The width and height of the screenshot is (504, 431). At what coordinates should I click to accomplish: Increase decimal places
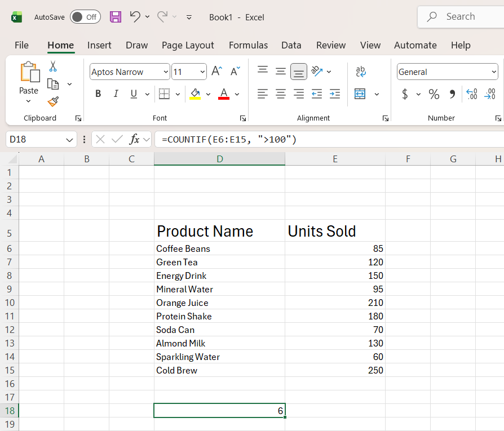tap(471, 94)
